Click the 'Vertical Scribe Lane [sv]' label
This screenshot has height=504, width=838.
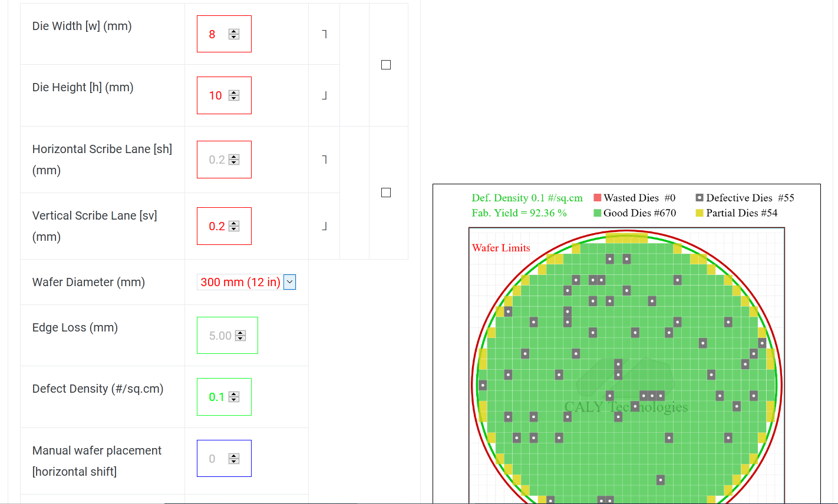coord(95,215)
